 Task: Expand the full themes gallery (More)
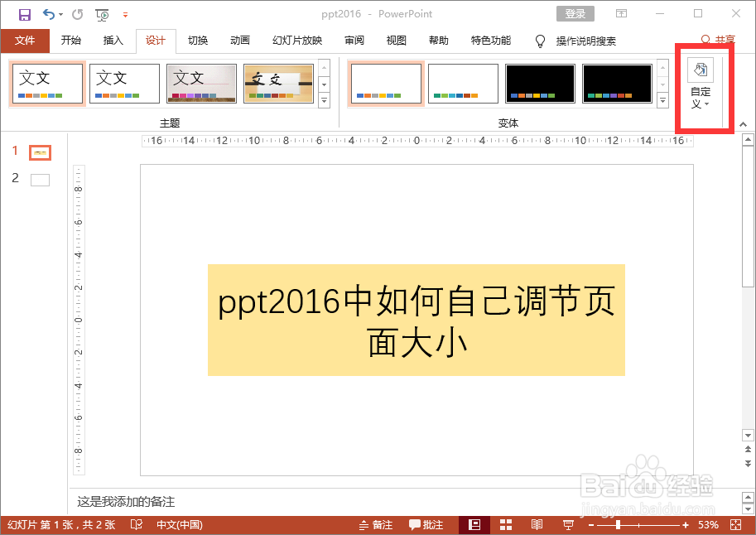pos(324,100)
